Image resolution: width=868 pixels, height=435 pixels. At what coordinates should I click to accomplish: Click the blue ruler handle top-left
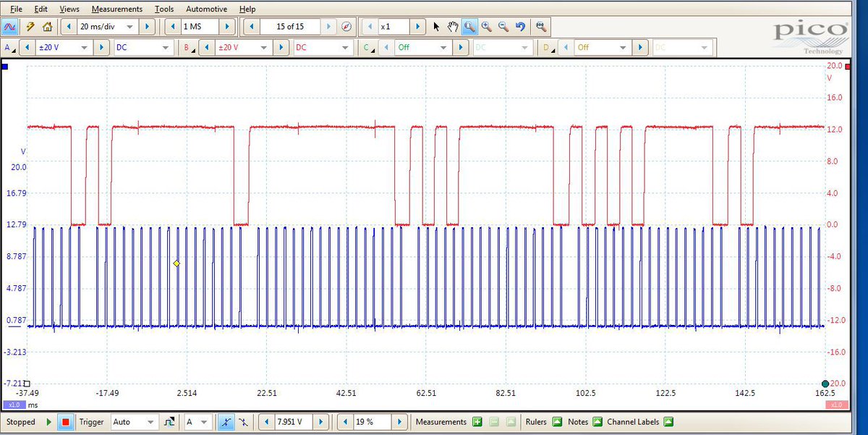(4, 67)
